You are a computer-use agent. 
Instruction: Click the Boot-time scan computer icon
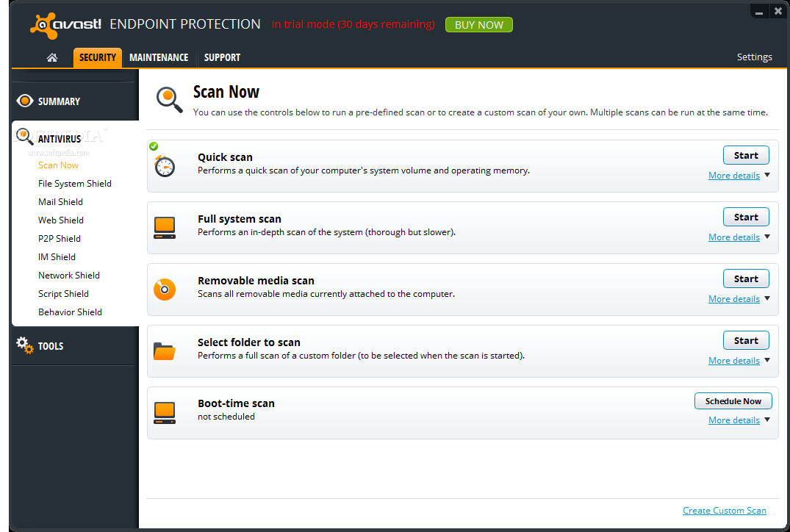click(x=165, y=413)
